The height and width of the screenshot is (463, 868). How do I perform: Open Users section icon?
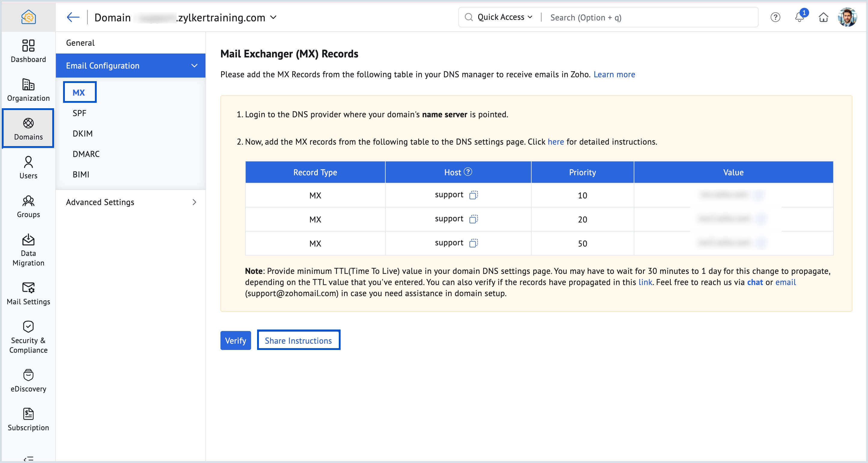(28, 167)
